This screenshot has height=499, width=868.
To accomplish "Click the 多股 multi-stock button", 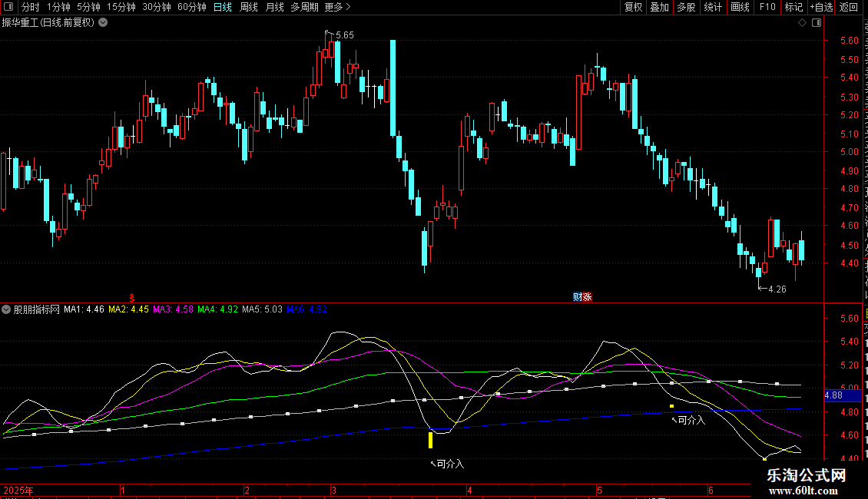I will [x=686, y=7].
